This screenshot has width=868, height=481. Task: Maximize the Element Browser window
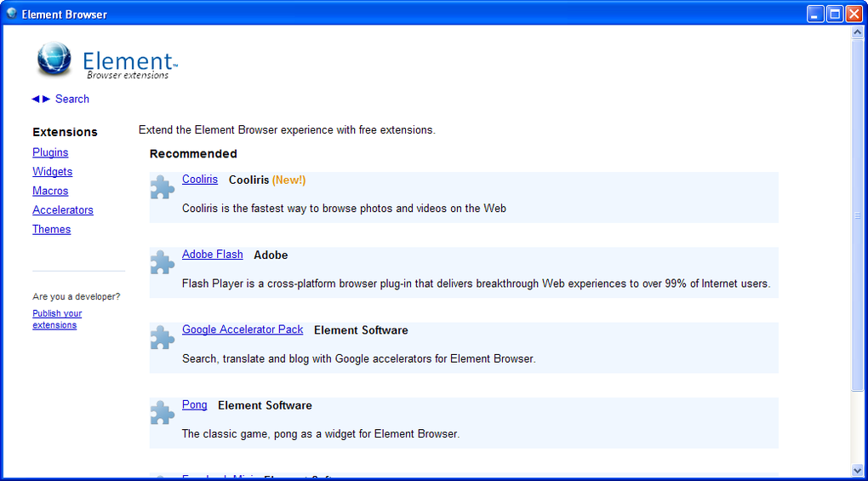835,14
